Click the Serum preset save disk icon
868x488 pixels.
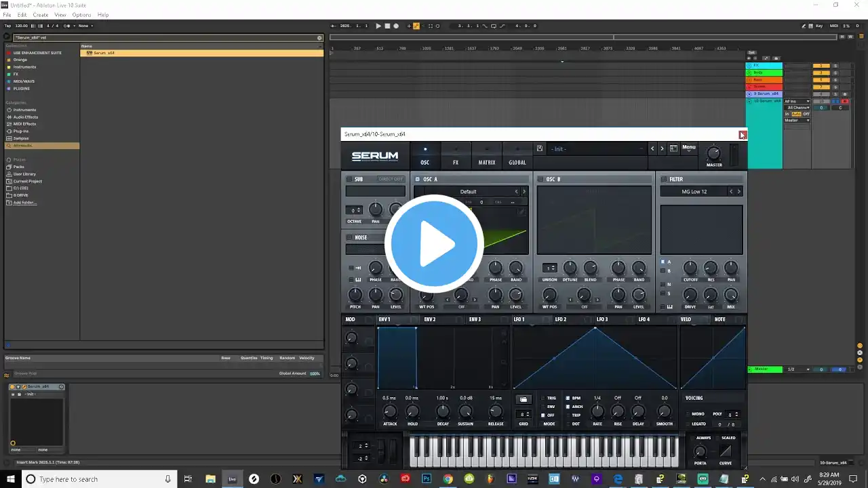point(539,148)
